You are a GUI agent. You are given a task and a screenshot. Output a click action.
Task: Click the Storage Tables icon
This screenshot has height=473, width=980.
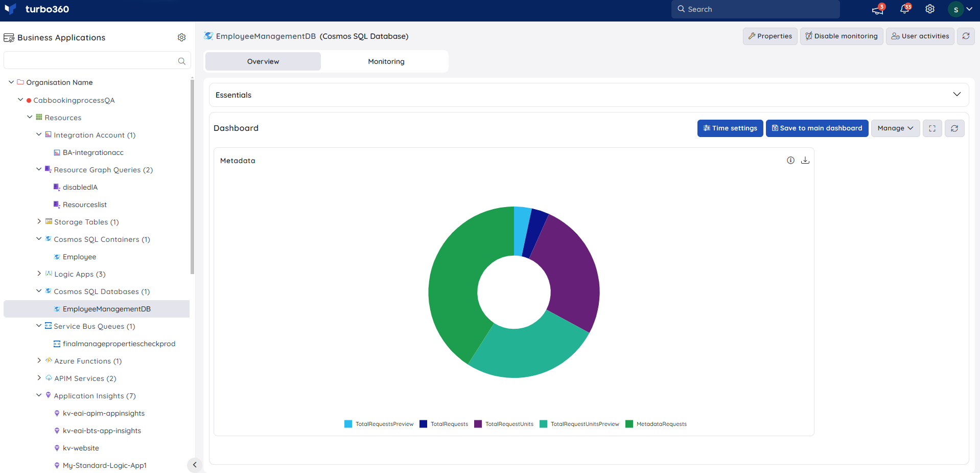click(49, 221)
